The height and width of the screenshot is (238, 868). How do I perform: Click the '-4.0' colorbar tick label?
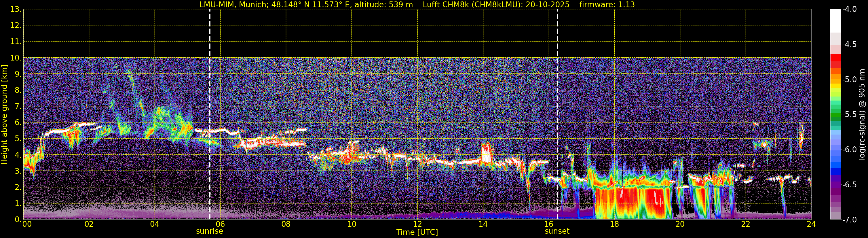pos(850,10)
